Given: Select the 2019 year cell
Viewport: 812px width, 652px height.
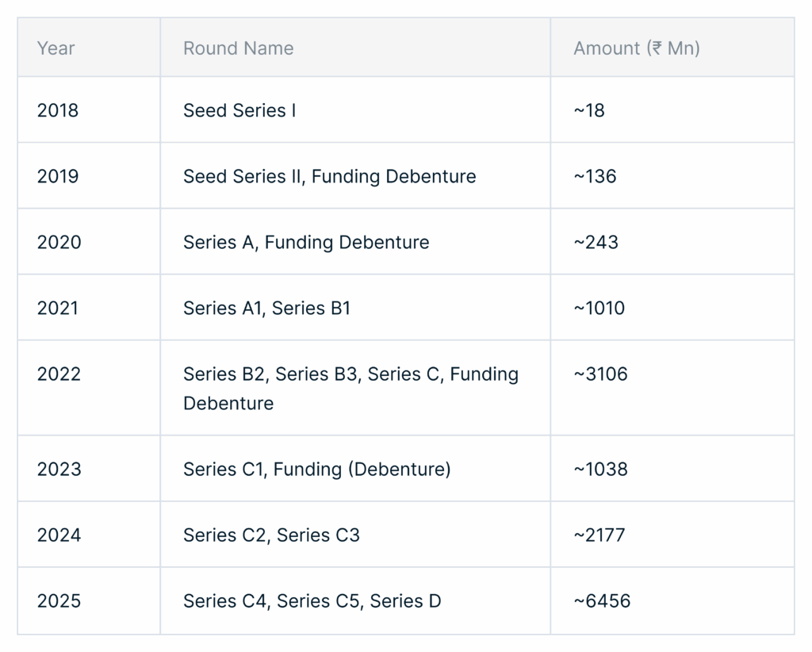Looking at the screenshot, I should [89, 175].
